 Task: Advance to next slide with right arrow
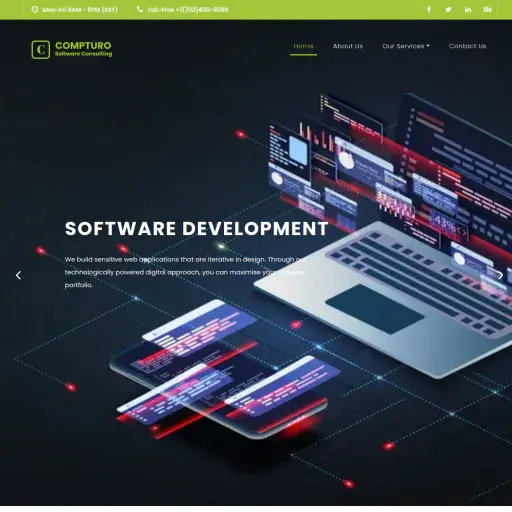(x=500, y=275)
